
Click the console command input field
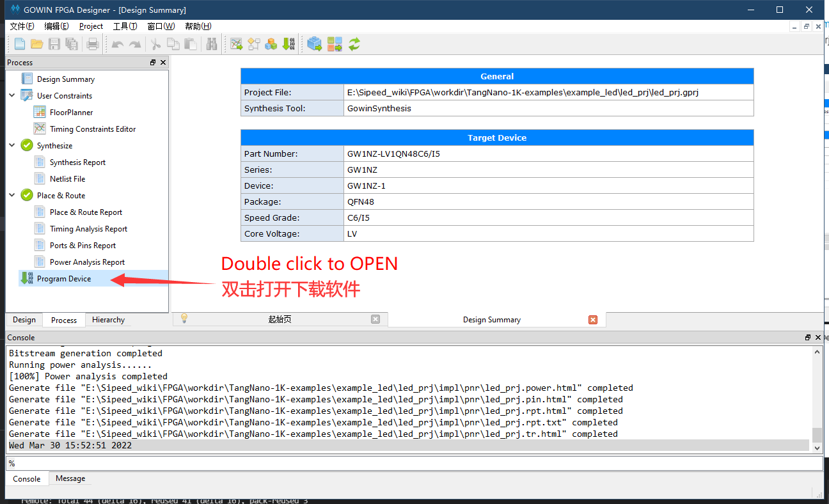(x=414, y=463)
